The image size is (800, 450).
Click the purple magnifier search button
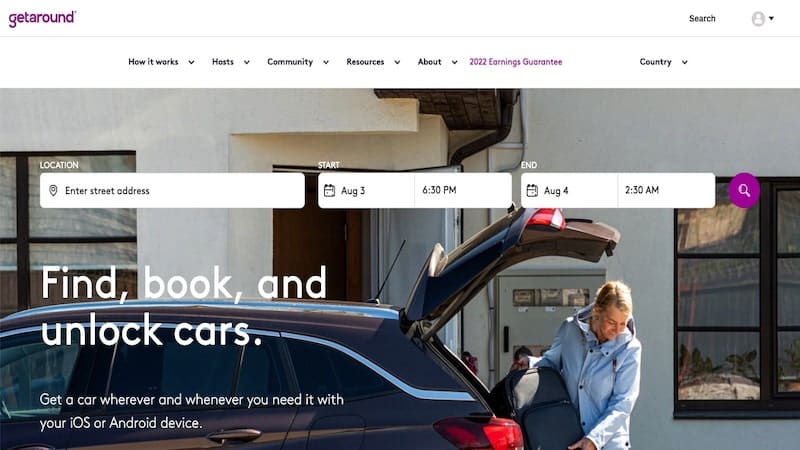click(x=744, y=190)
